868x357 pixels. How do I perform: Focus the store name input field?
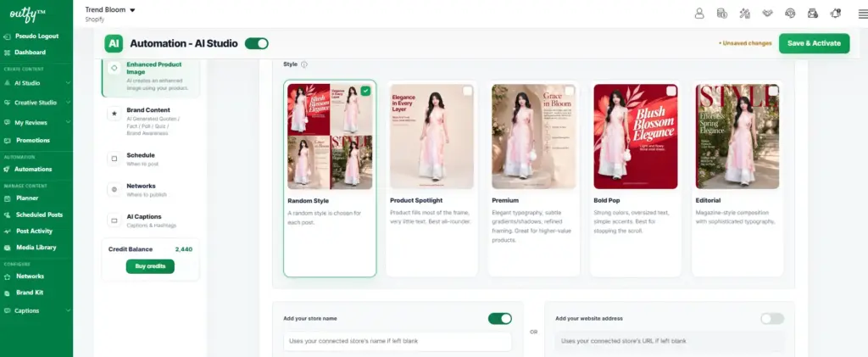[398, 341]
